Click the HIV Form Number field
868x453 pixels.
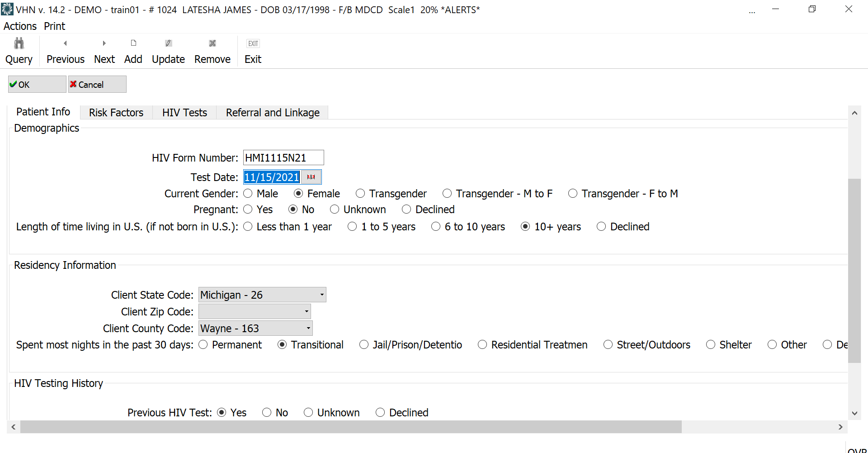[283, 158]
